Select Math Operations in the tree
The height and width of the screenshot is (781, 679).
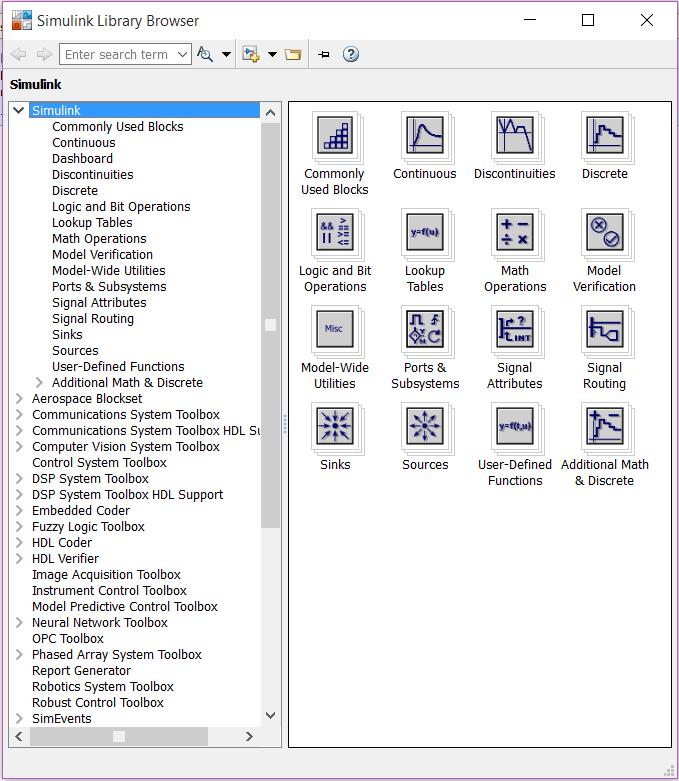pyautogui.click(x=99, y=239)
